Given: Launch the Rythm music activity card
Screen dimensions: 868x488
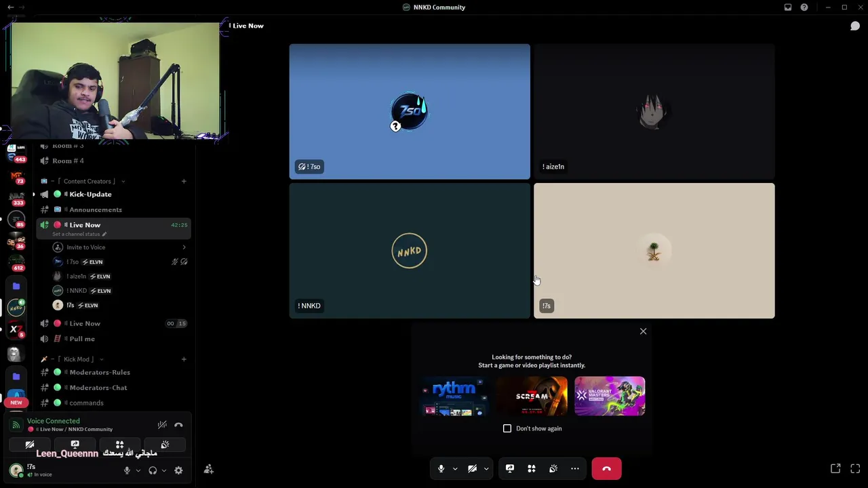Looking at the screenshot, I should (x=454, y=396).
